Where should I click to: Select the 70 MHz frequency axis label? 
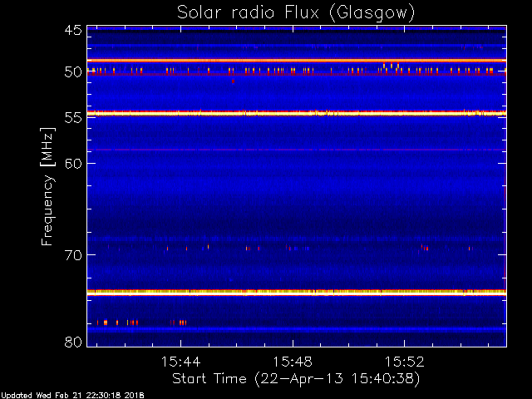pyautogui.click(x=73, y=255)
